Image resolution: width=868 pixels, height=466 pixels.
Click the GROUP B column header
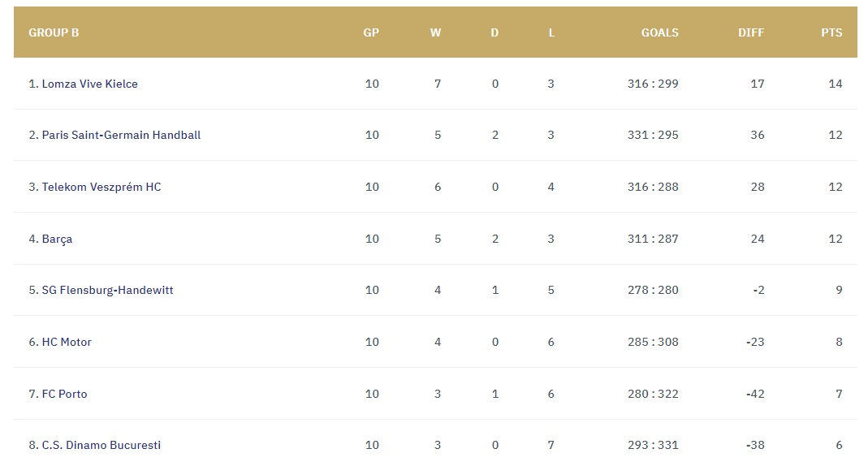[x=54, y=32]
